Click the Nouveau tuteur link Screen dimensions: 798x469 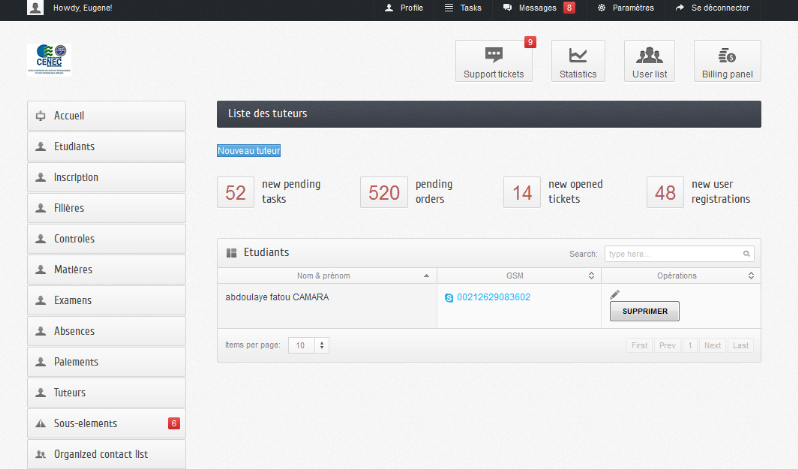(249, 151)
